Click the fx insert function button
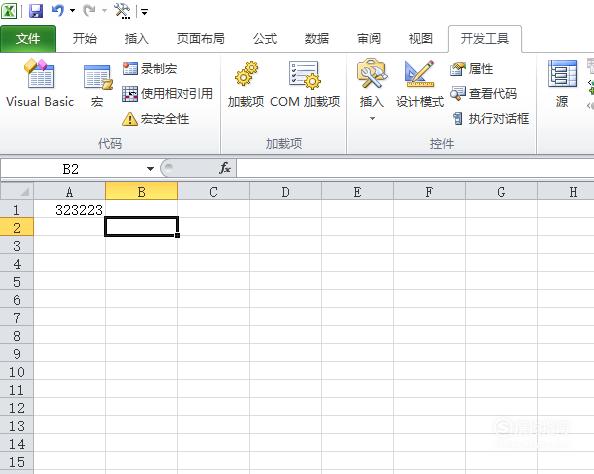This screenshot has width=594, height=474. pyautogui.click(x=225, y=168)
